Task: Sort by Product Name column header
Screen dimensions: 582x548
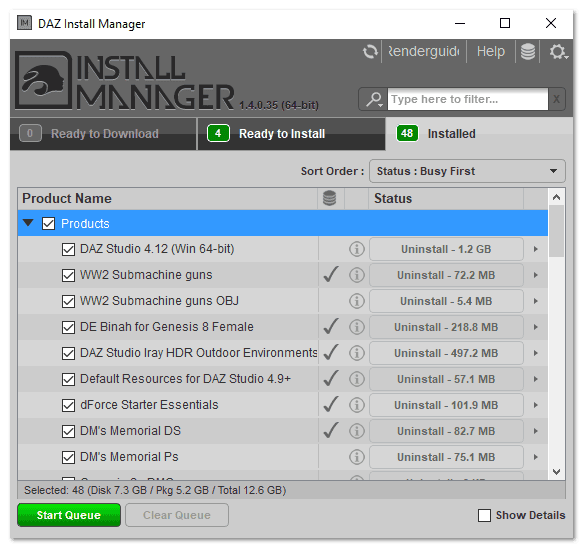Action: [167, 198]
